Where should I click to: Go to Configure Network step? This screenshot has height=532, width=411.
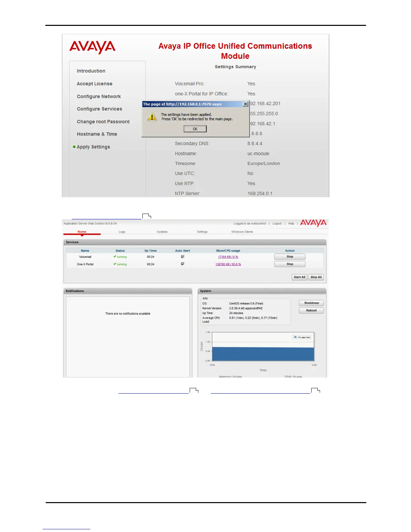[x=99, y=96]
